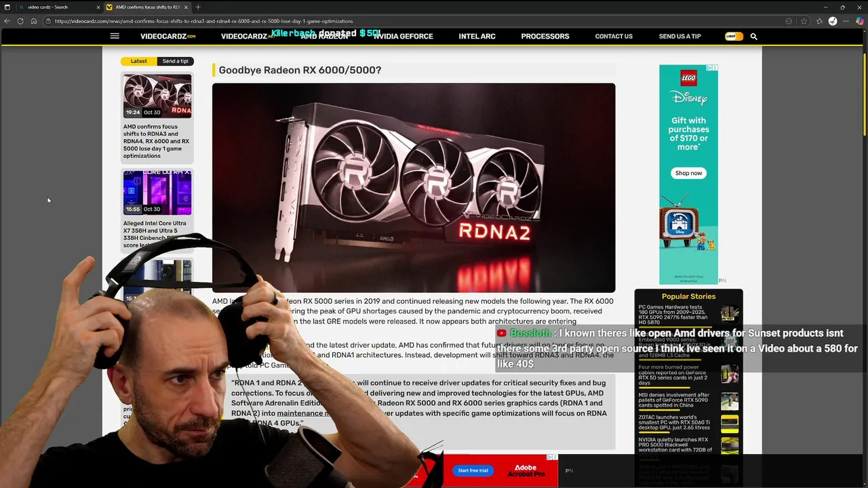This screenshot has height=488, width=868.
Task: Close the 'AMD confirms focus shifts' tab
Action: tap(186, 7)
